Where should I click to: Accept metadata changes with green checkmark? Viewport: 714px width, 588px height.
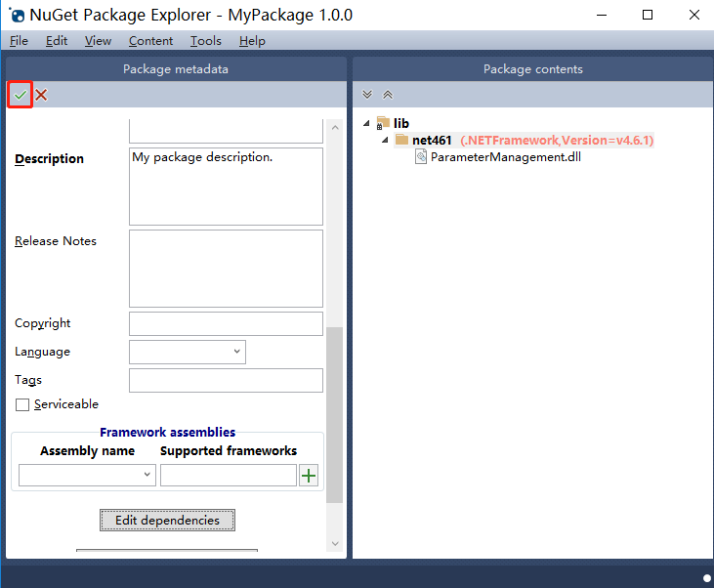[21, 95]
